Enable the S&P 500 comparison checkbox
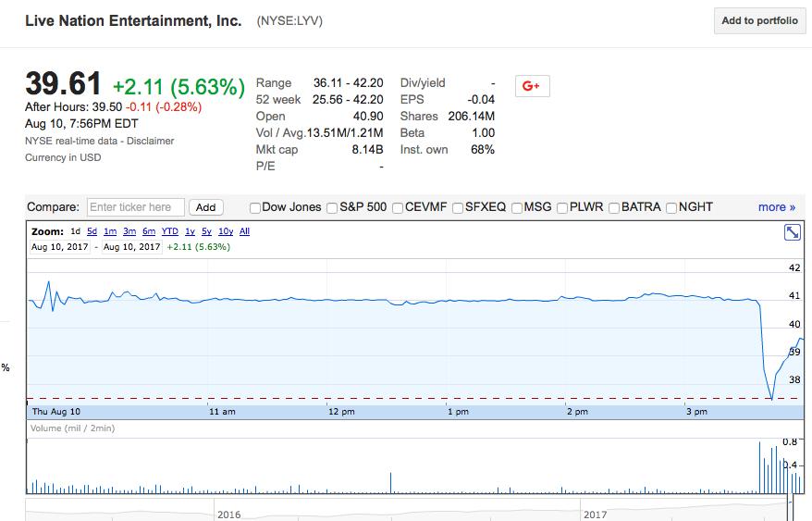Viewport: 812px width, 521px height. coord(332,207)
